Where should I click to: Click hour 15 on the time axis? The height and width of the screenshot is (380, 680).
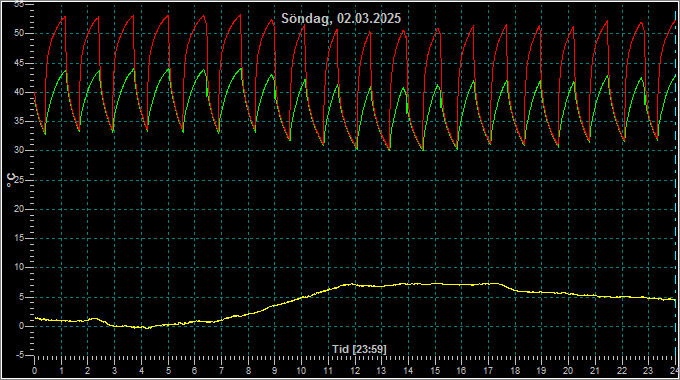[x=435, y=371]
